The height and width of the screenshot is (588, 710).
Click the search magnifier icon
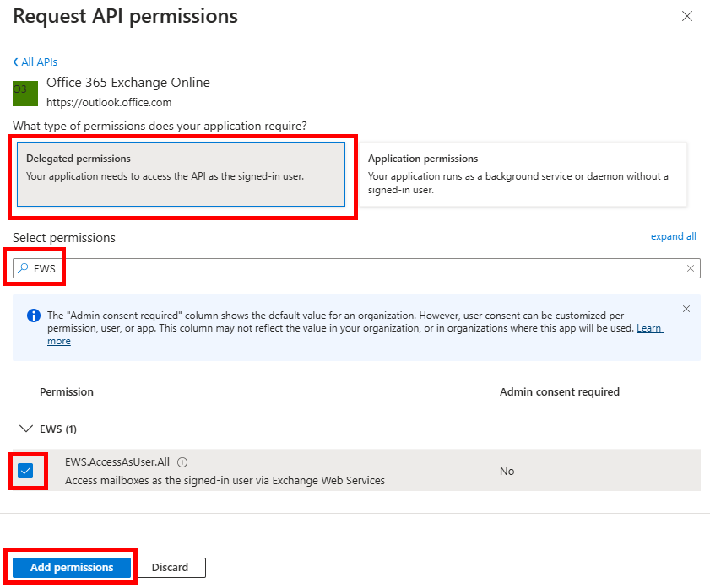coord(23,268)
